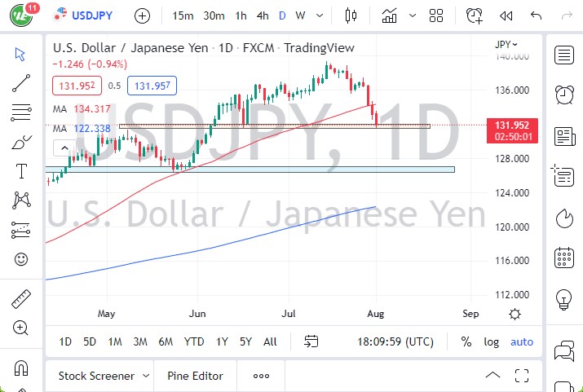Open the candlestick chart style icon

(351, 15)
